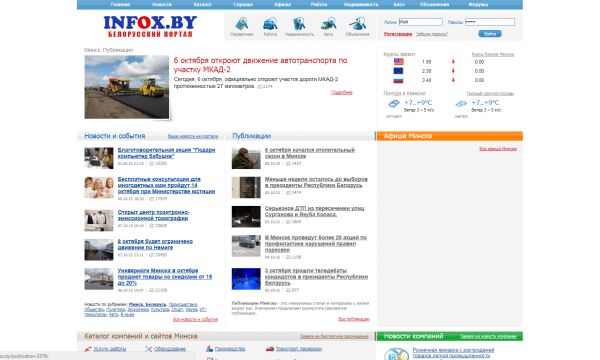Click the department store building thumbnail
The width and height of the screenshot is (600, 360).
[99, 279]
